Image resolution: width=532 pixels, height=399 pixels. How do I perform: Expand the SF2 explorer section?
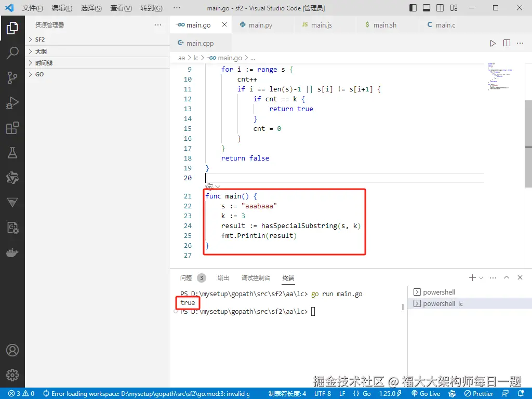pos(97,39)
